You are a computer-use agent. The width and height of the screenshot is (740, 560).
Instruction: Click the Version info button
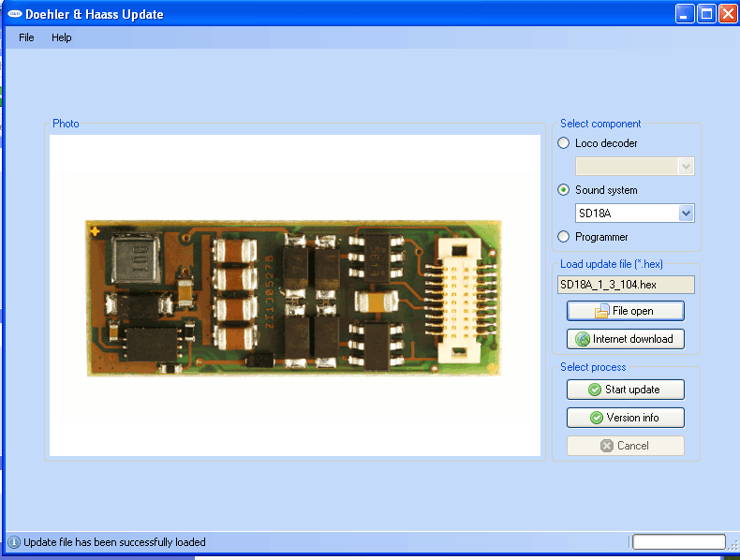click(x=626, y=418)
